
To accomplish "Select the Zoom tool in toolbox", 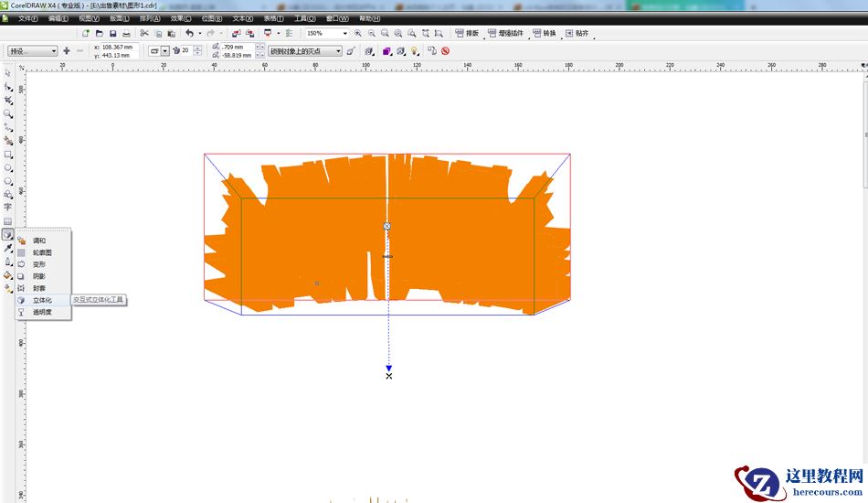I will pyautogui.click(x=7, y=113).
